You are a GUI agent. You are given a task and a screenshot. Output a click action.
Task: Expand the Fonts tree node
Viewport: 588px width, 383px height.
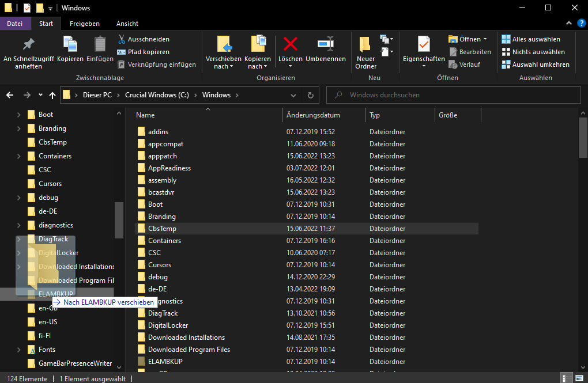(19, 350)
